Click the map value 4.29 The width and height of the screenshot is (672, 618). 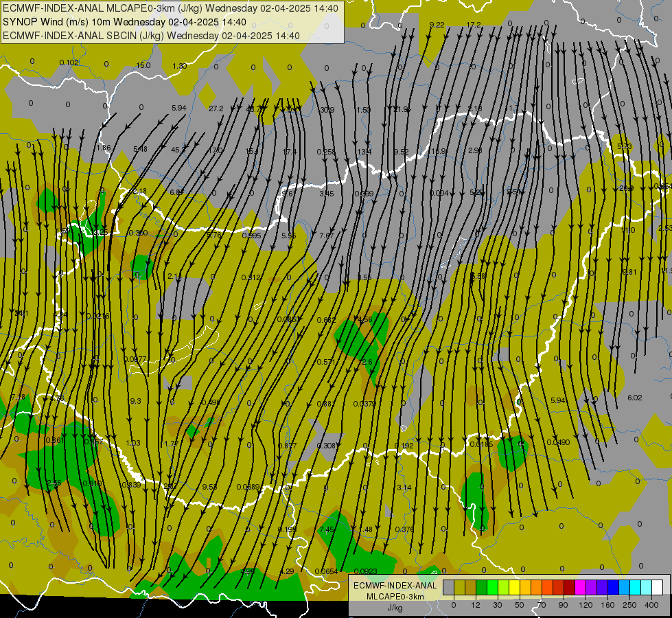pyautogui.click(x=287, y=572)
